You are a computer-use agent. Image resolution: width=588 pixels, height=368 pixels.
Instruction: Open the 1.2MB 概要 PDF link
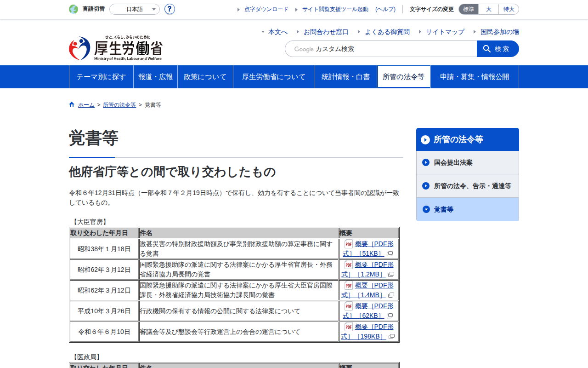pos(368,270)
